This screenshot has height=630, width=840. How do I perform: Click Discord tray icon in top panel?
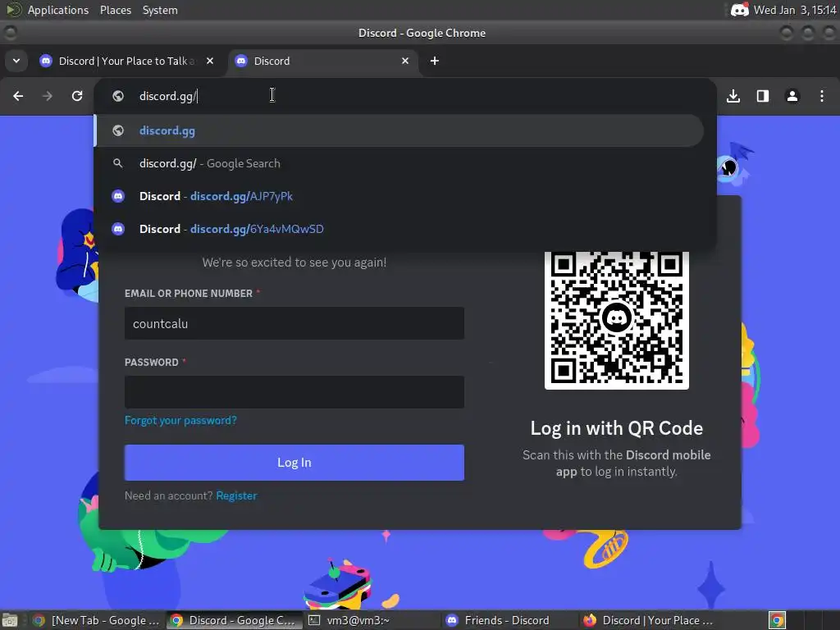coord(740,10)
